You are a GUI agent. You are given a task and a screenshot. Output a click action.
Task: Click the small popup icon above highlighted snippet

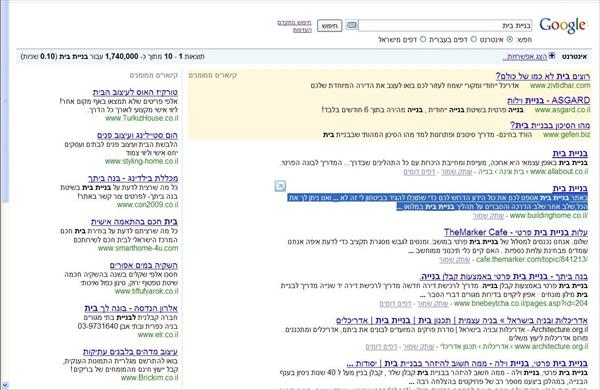point(280,186)
